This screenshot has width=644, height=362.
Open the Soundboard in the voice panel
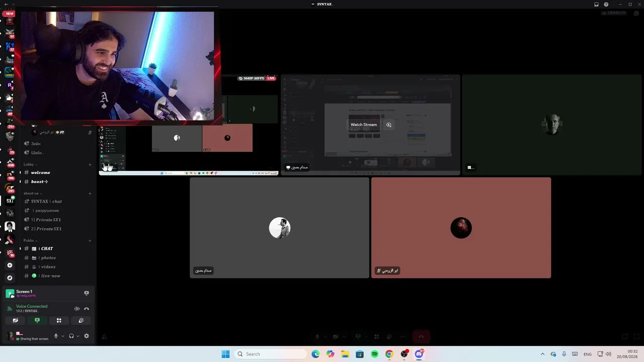[x=81, y=320]
